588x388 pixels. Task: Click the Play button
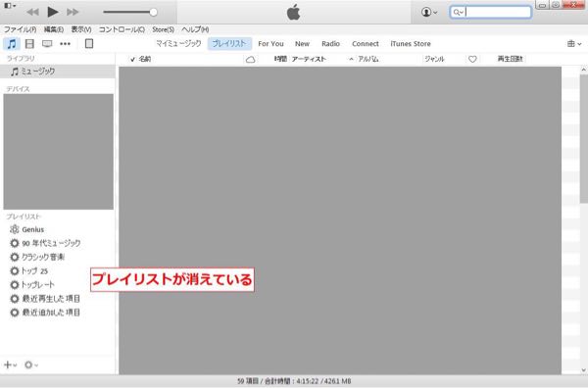[x=53, y=12]
